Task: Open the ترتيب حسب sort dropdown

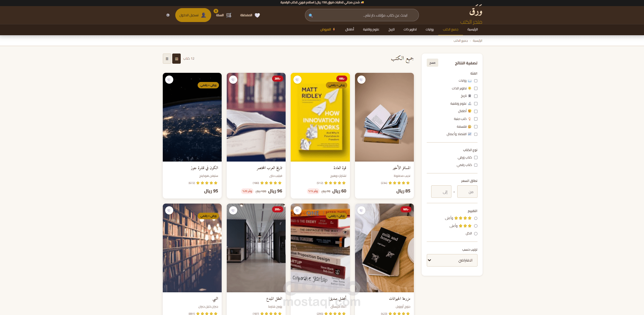Action: 452,260
